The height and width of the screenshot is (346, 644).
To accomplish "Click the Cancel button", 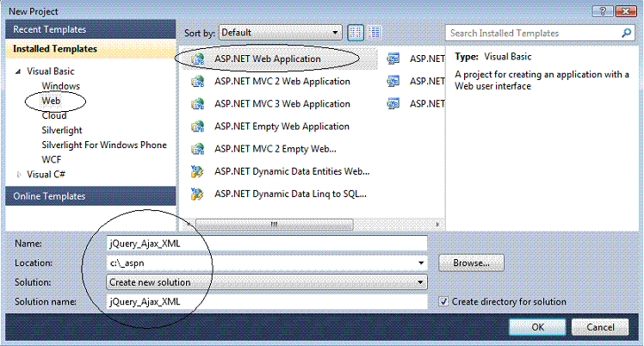I will 600,327.
